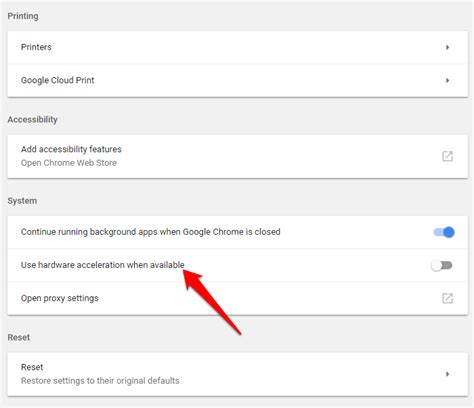Image resolution: width=474 pixels, height=408 pixels.
Task: Open the Google Cloud Print entry
Action: coord(237,80)
